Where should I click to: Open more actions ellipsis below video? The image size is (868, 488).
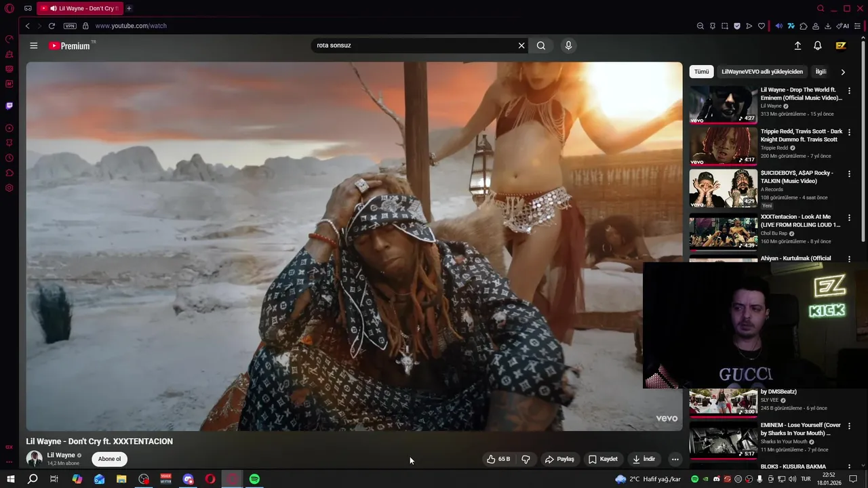tap(675, 459)
